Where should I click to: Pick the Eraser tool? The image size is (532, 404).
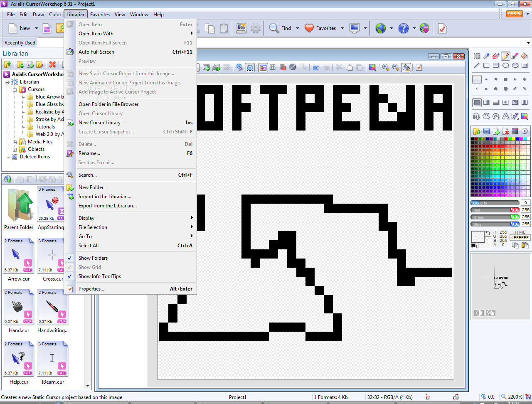[496, 56]
